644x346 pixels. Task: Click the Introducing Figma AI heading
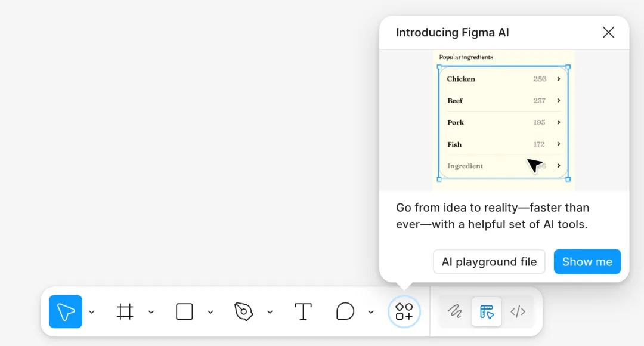click(x=452, y=33)
